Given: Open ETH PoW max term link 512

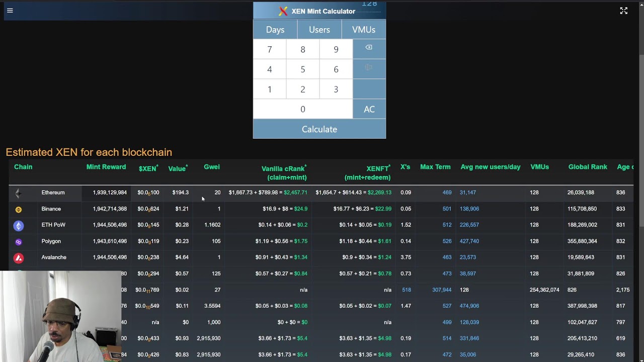Looking at the screenshot, I should coord(447,225).
